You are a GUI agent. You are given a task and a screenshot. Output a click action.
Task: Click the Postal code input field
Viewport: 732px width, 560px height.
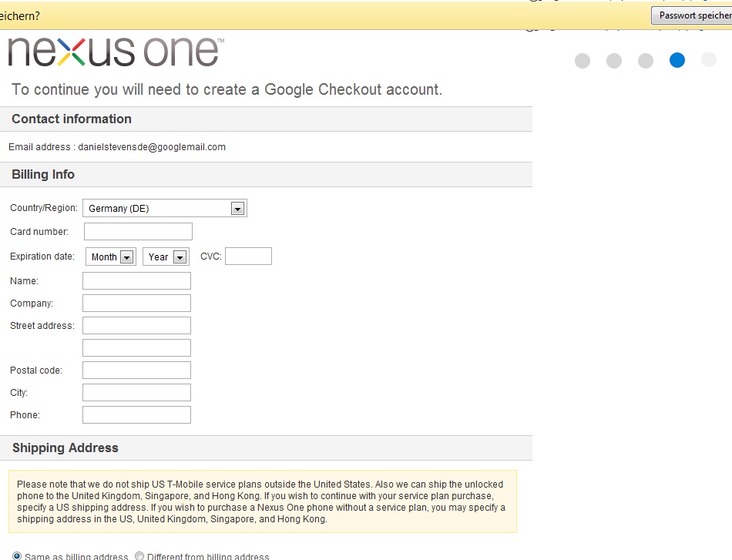point(137,370)
